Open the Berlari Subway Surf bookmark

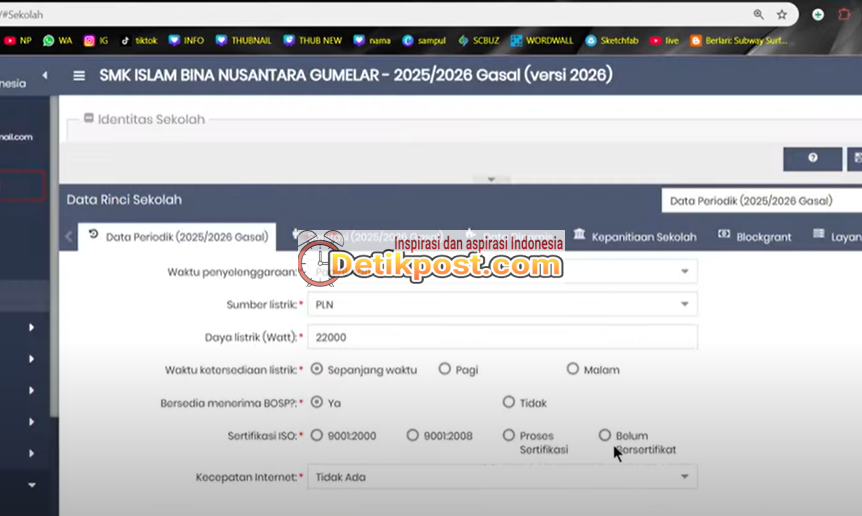tap(739, 41)
